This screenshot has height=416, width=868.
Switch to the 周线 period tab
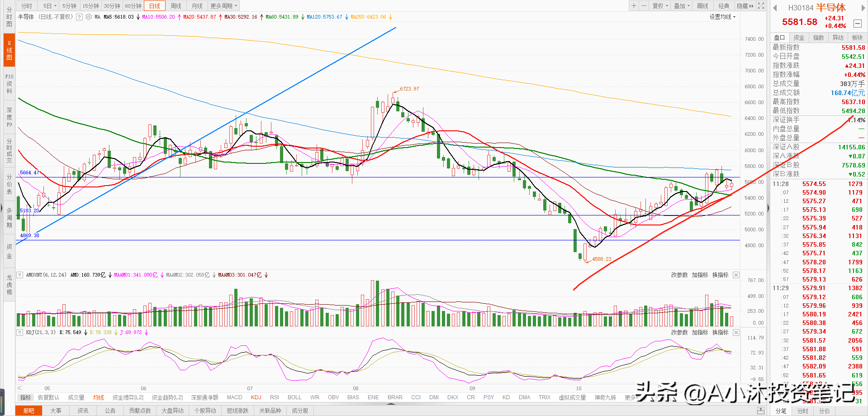176,6
